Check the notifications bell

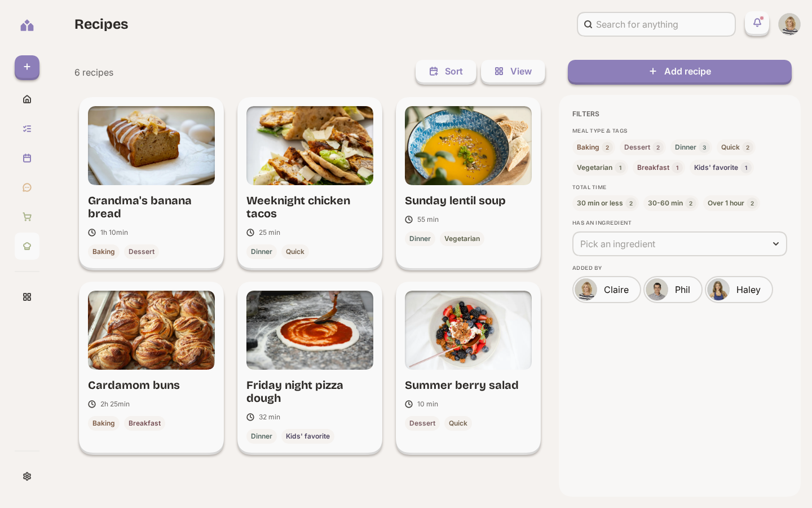757,23
